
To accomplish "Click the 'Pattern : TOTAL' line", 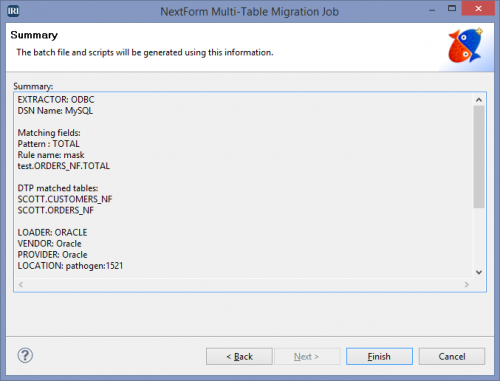I will (49, 144).
